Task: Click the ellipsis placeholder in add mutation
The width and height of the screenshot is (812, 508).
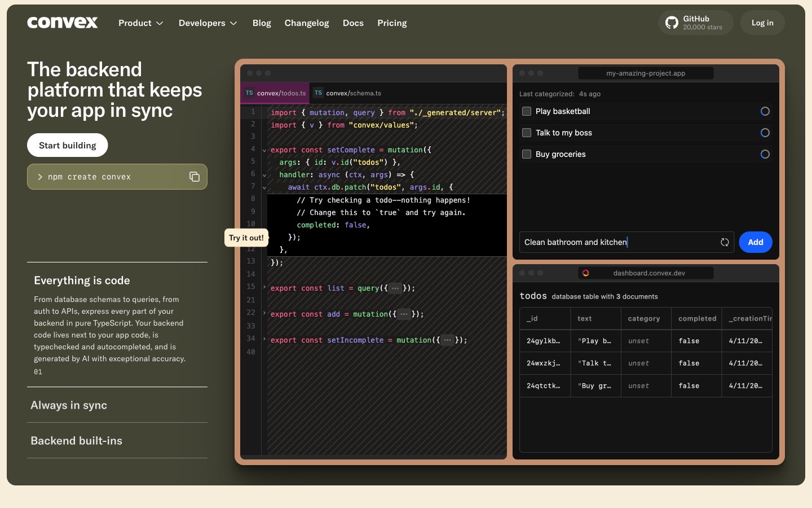Action: click(x=404, y=314)
